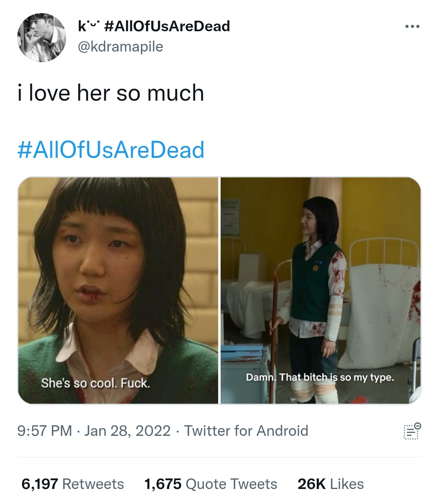The height and width of the screenshot is (504, 438).
Task: Open the blue #AllOfUsAreDead hashtag in the tweet
Action: pyautogui.click(x=111, y=150)
